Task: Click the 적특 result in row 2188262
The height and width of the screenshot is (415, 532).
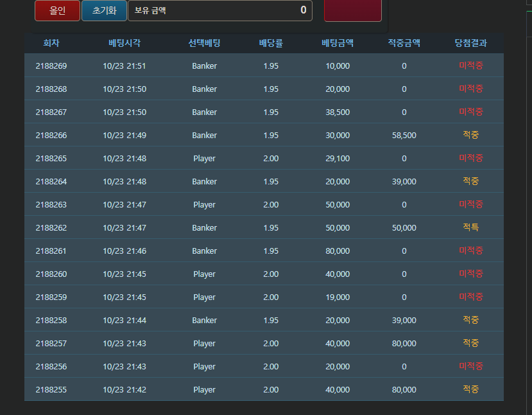Action: (470, 227)
